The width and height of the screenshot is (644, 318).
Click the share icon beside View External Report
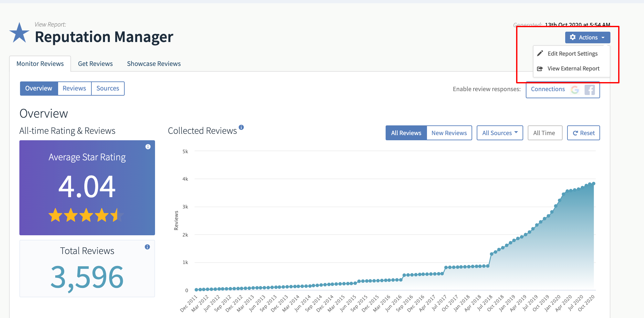[540, 68]
